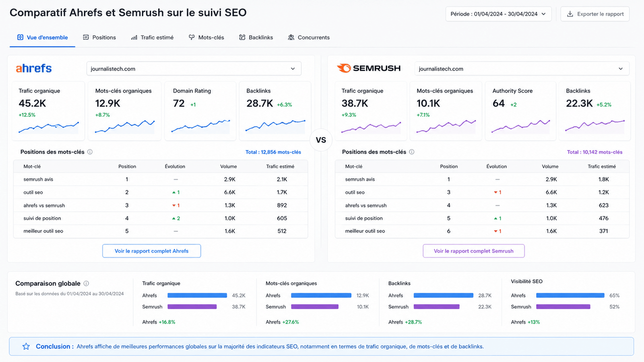Viewport: 644px width, 362px height.
Task: Click chevron of the Semrush domain dropdown
Action: pyautogui.click(x=621, y=69)
